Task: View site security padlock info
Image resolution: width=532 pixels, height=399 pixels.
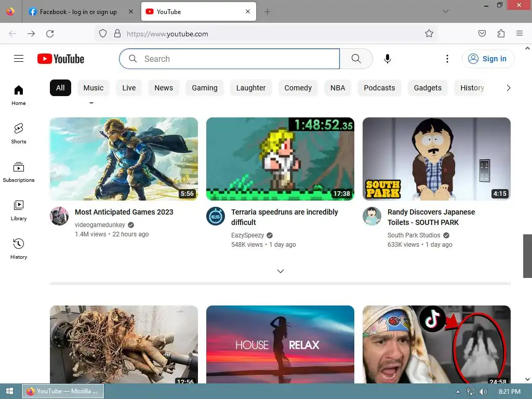Action: coord(117,33)
